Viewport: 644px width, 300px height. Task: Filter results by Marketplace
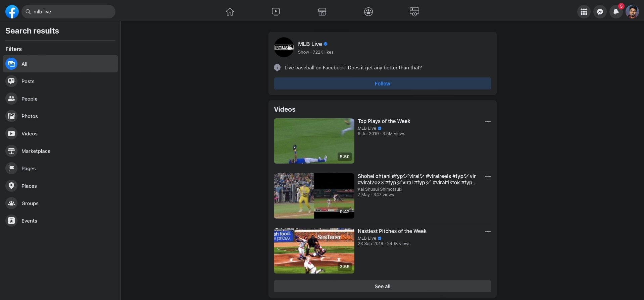(60, 151)
